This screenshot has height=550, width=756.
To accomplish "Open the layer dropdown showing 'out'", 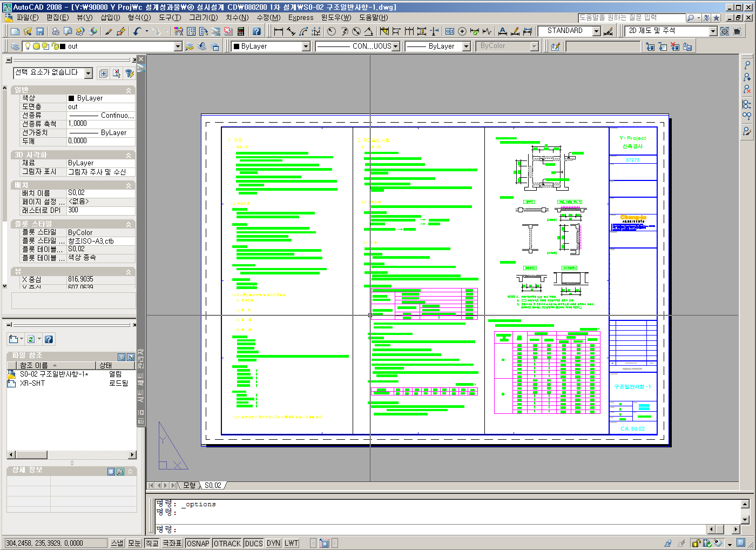I will (178, 46).
